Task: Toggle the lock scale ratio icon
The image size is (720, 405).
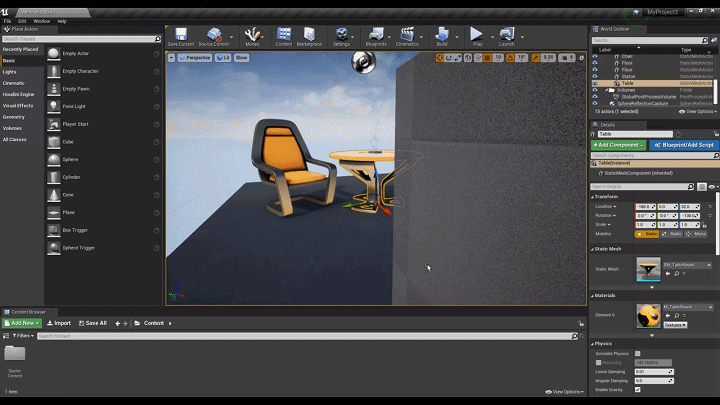Action: click(704, 225)
